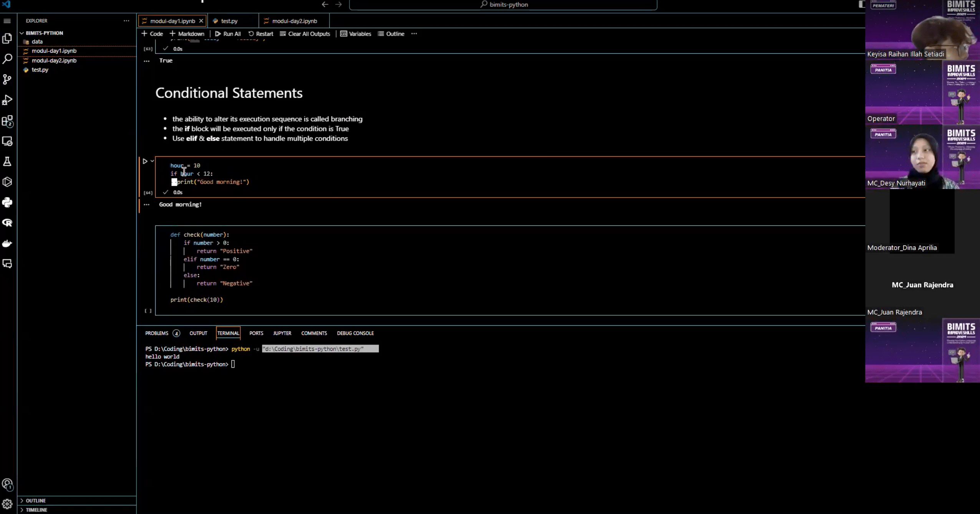Expand the OUTLINE section
Screen dimensions: 980x514
point(35,501)
